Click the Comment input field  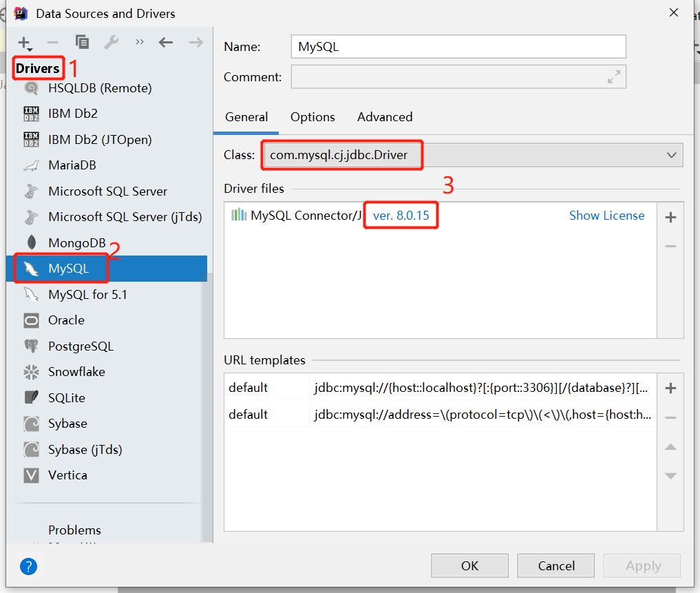point(458,77)
